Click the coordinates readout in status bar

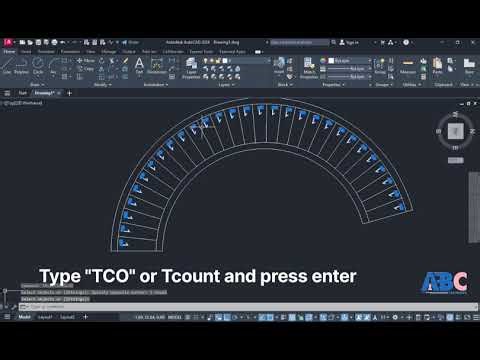point(150,317)
